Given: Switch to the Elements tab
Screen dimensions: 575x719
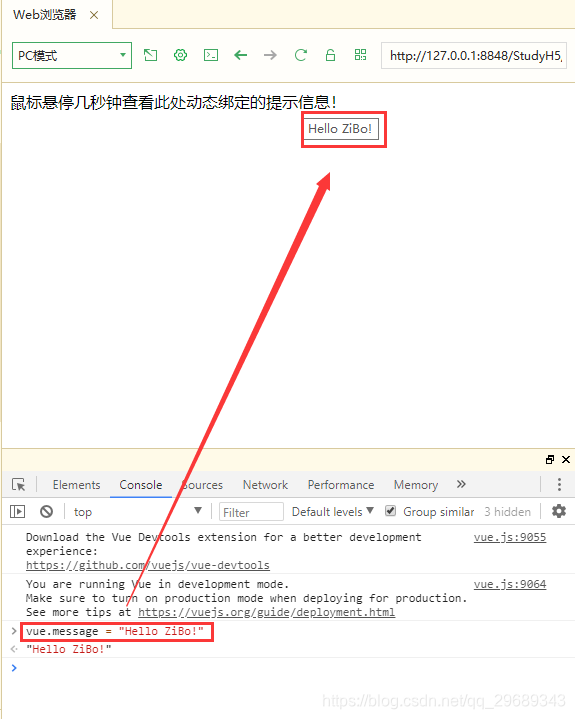Looking at the screenshot, I should pyautogui.click(x=76, y=485).
